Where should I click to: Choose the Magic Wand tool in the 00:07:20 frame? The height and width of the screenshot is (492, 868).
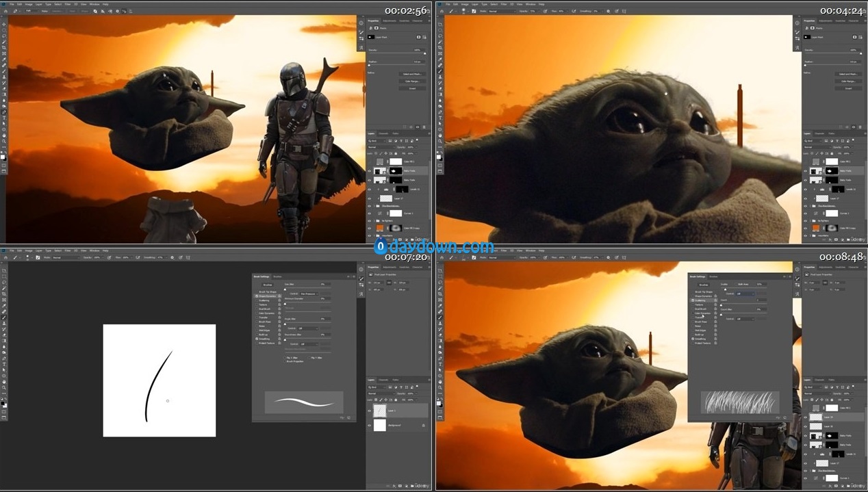[5, 288]
